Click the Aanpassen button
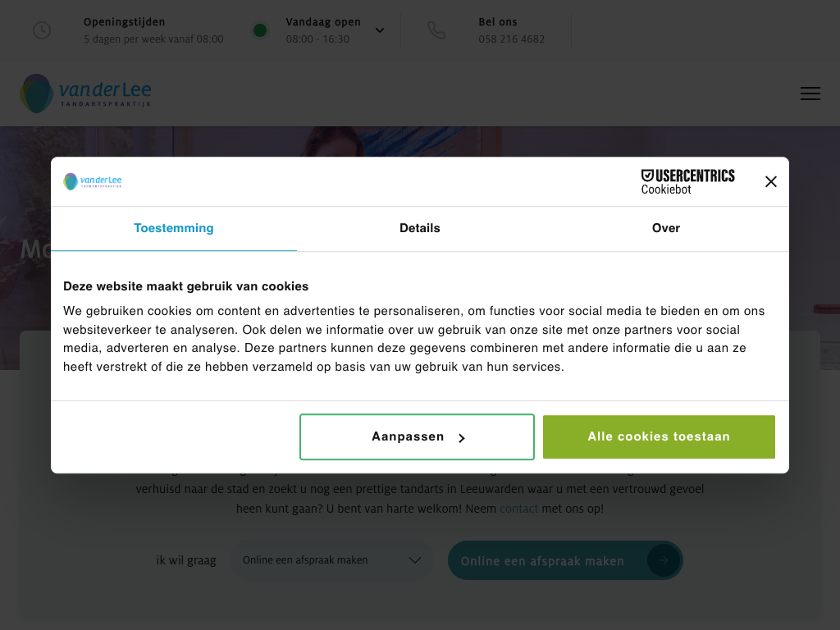The image size is (840, 630). [x=417, y=437]
